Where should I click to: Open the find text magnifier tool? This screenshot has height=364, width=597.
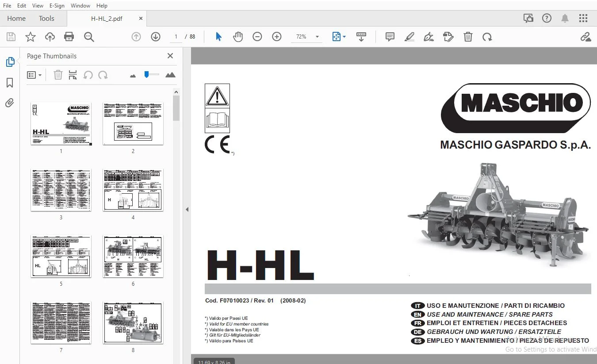(89, 37)
